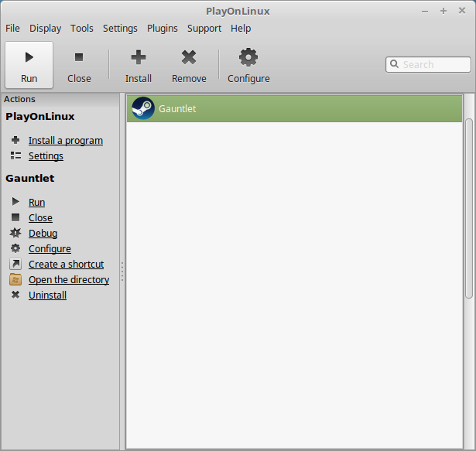Click play icon beside sidebar Run
This screenshot has height=451, width=476.
pyautogui.click(x=15, y=202)
